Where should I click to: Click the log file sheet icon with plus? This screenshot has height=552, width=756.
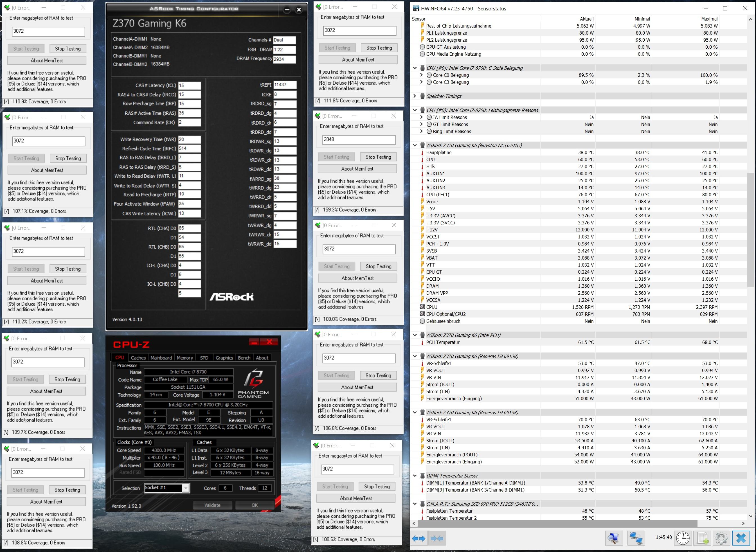[702, 538]
